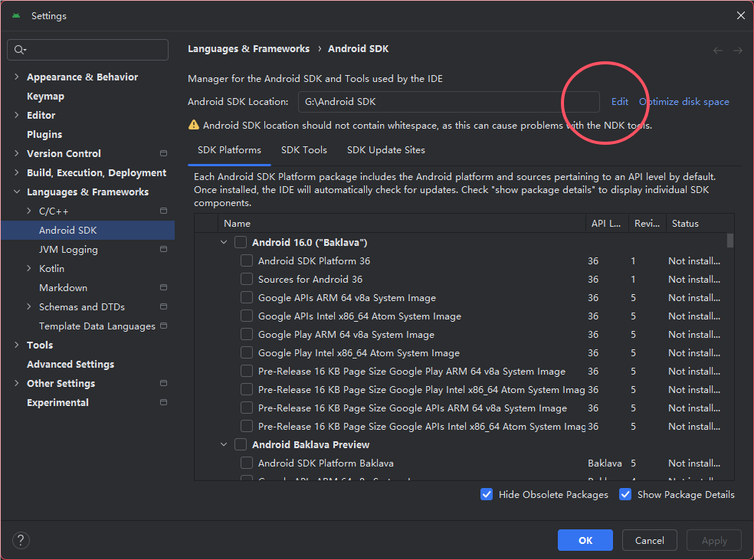Collapse Languages & Frameworks section
This screenshot has height=560, width=754.
[x=17, y=192]
